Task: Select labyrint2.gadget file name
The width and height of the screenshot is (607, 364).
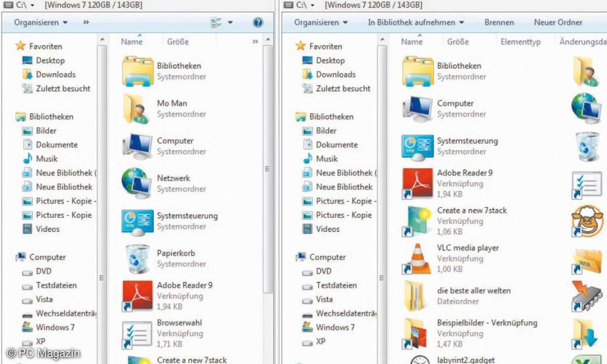Action: [466, 360]
